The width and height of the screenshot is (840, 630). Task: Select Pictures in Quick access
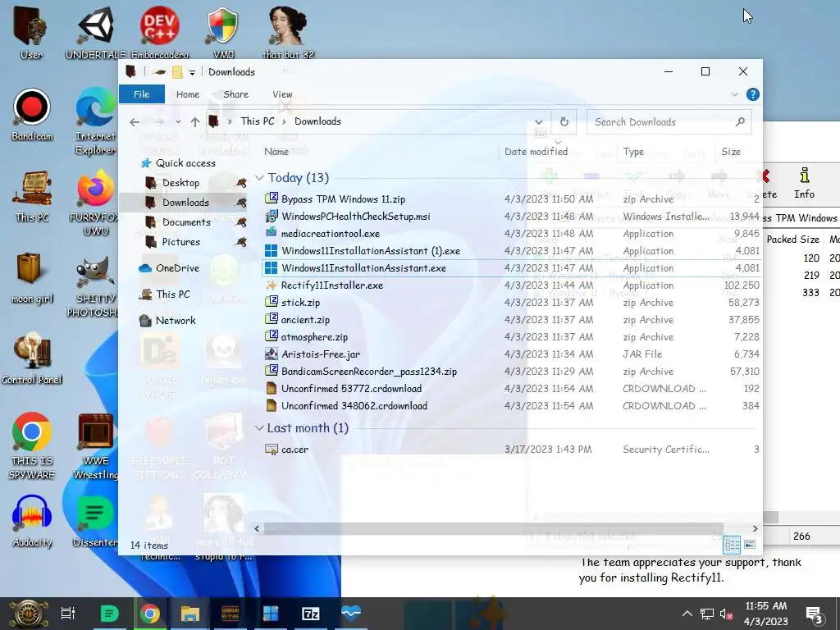[181, 242]
